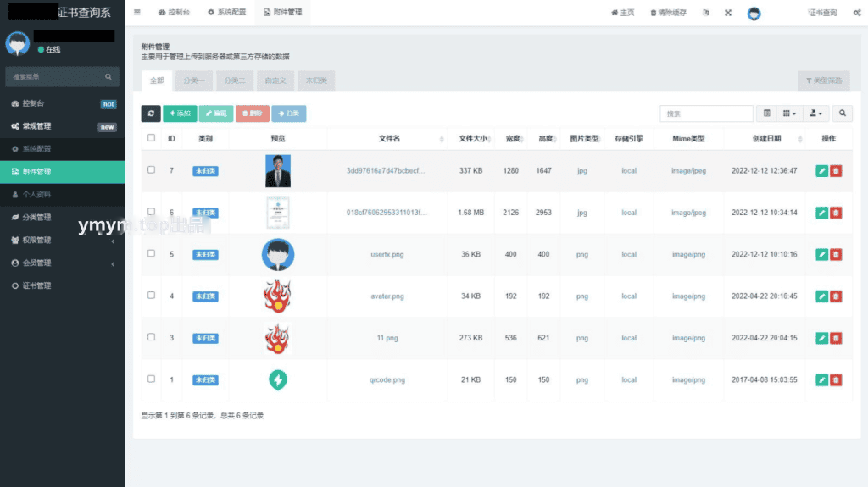Select the 全部 category tab
This screenshot has width=868, height=487.
click(157, 80)
